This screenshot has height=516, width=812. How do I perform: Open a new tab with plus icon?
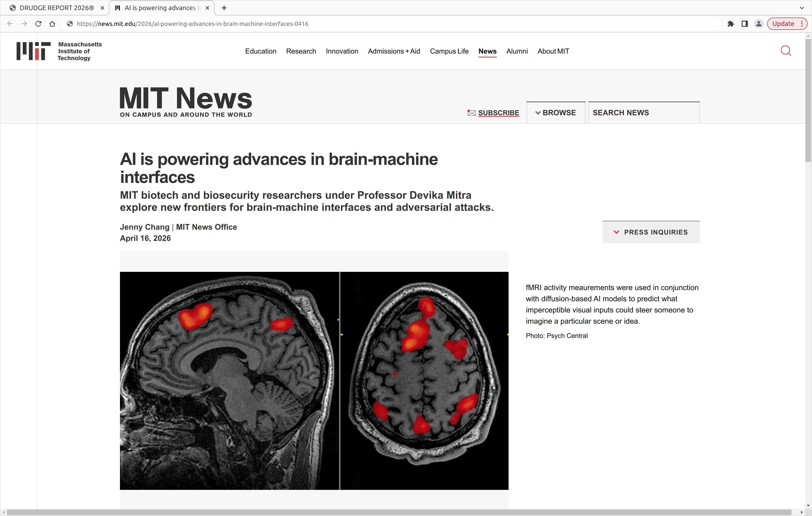coord(224,8)
